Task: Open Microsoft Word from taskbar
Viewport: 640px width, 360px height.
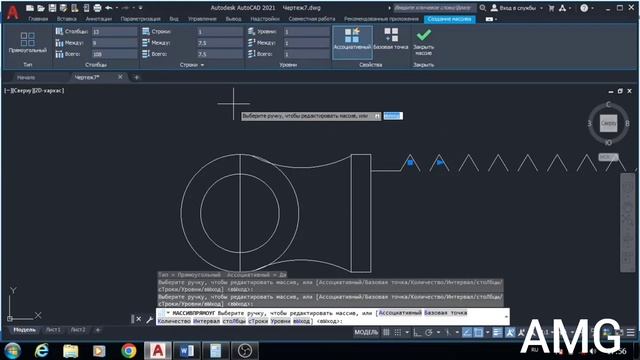Action: 187,351
